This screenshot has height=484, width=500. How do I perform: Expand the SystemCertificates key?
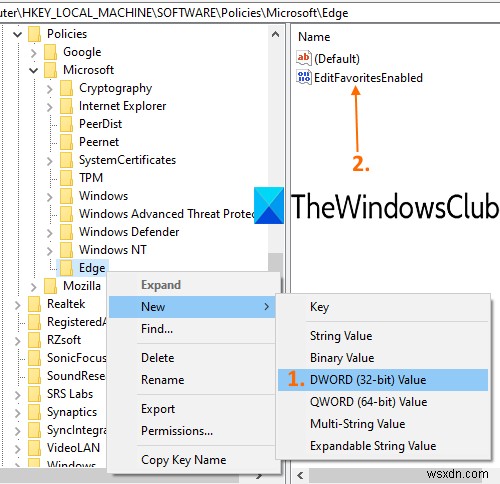(49, 161)
